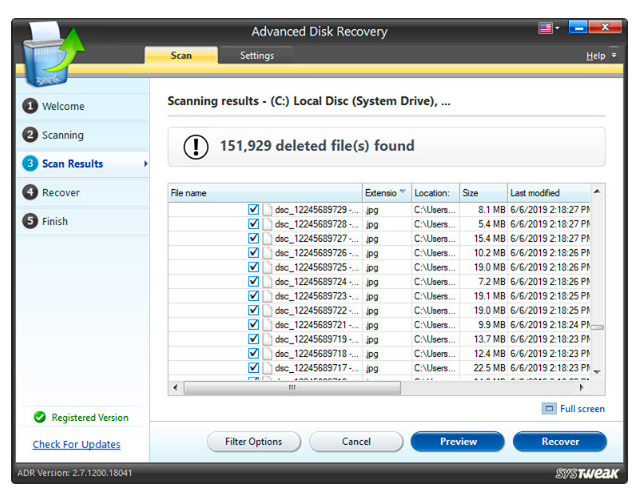The image size is (639, 493).
Task: Click file icon of dsc_12245689722
Action: (267, 310)
